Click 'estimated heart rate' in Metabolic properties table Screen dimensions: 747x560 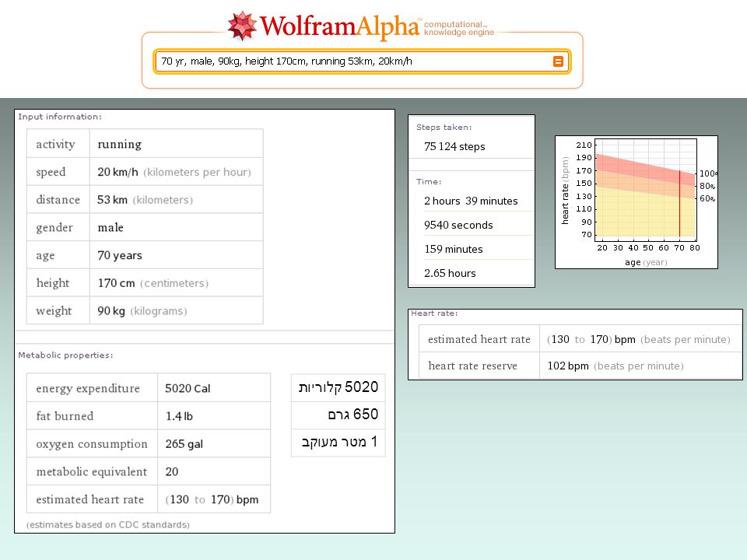tap(90, 499)
